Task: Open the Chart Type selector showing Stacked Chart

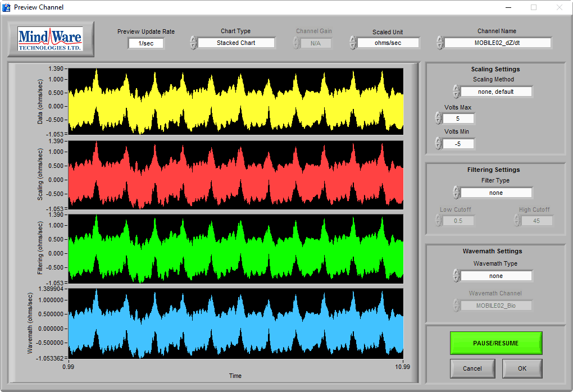Action: point(236,43)
